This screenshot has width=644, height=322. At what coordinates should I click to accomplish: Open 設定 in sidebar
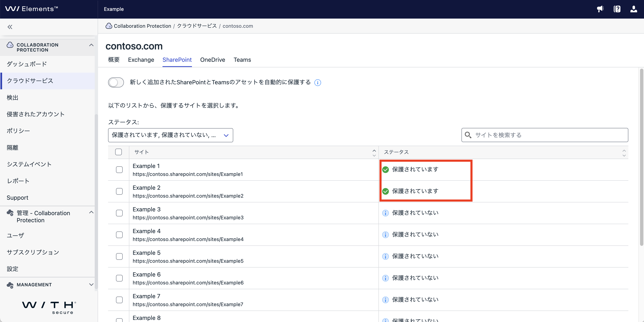(48, 269)
